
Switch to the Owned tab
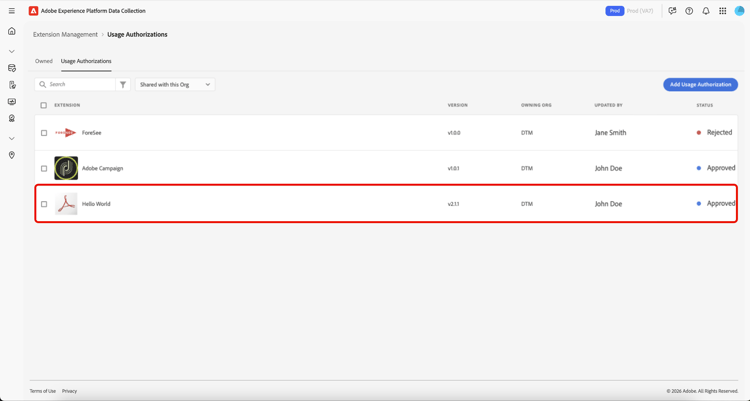click(44, 61)
